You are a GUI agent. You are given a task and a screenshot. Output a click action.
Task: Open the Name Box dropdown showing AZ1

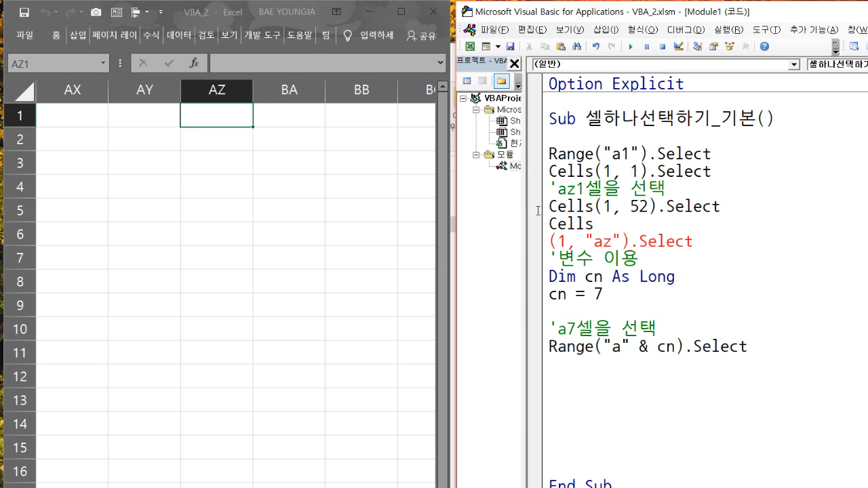103,63
